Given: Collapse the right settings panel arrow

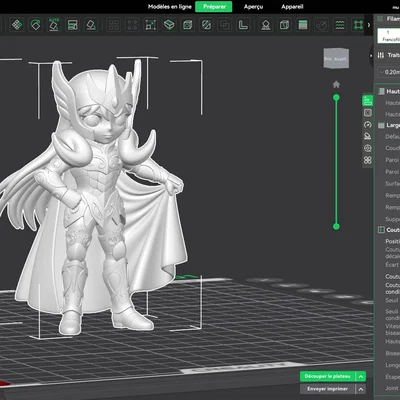Looking at the screenshot, I should (371, 56).
